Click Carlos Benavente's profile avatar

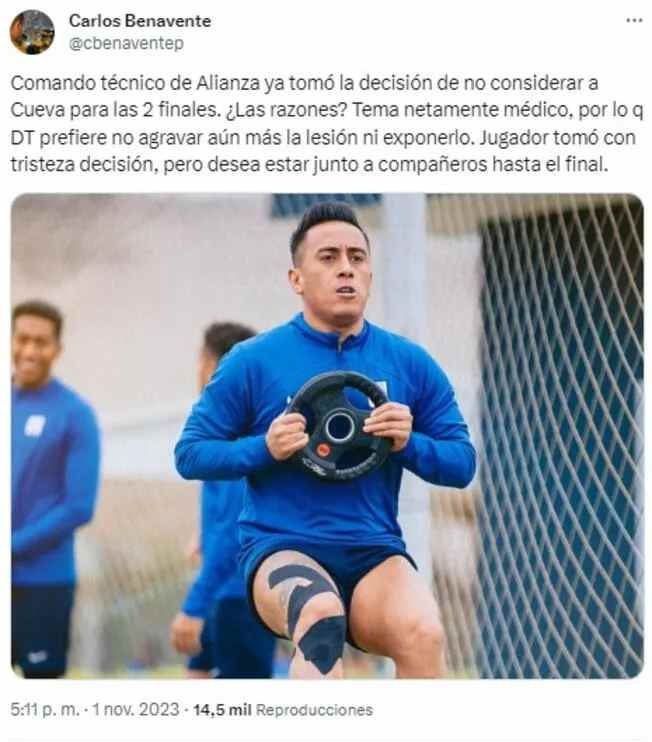tap(32, 32)
